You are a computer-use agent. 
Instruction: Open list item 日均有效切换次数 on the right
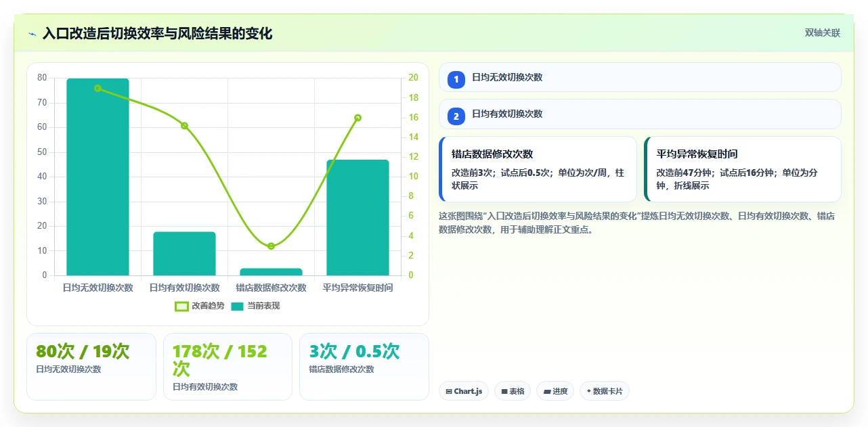point(640,114)
